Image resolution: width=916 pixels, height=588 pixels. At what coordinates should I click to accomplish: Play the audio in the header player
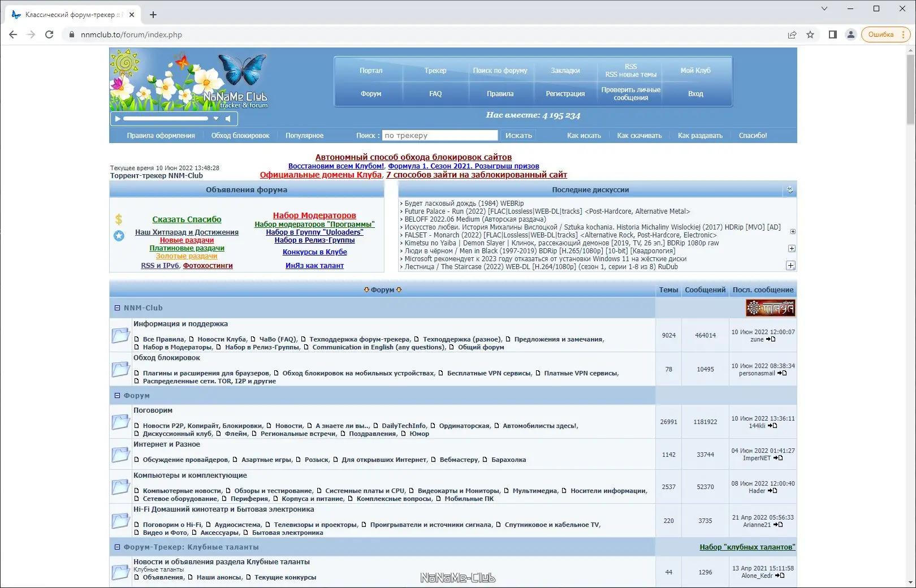(x=118, y=119)
